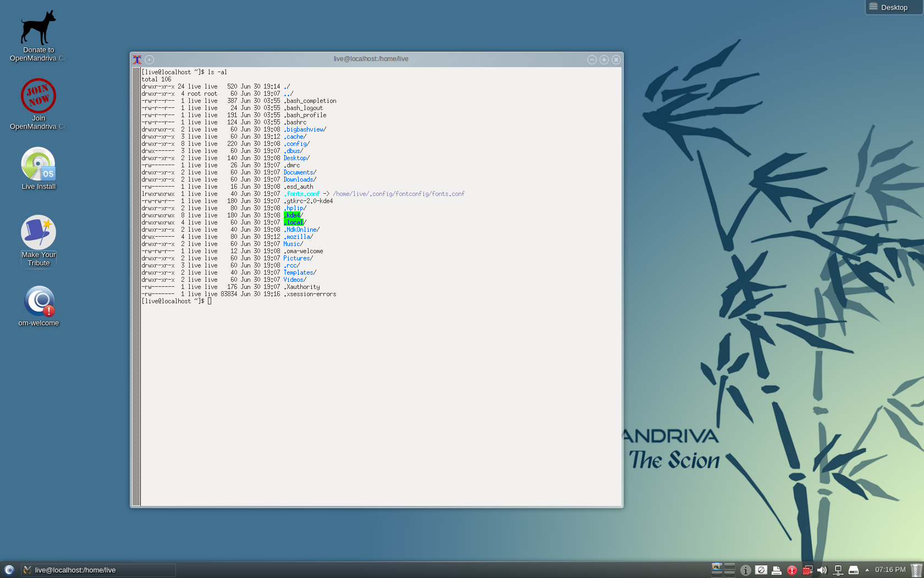Open the Make Your Tribute desktop icon
Viewport: 924px width, 578px height.
tap(38, 241)
